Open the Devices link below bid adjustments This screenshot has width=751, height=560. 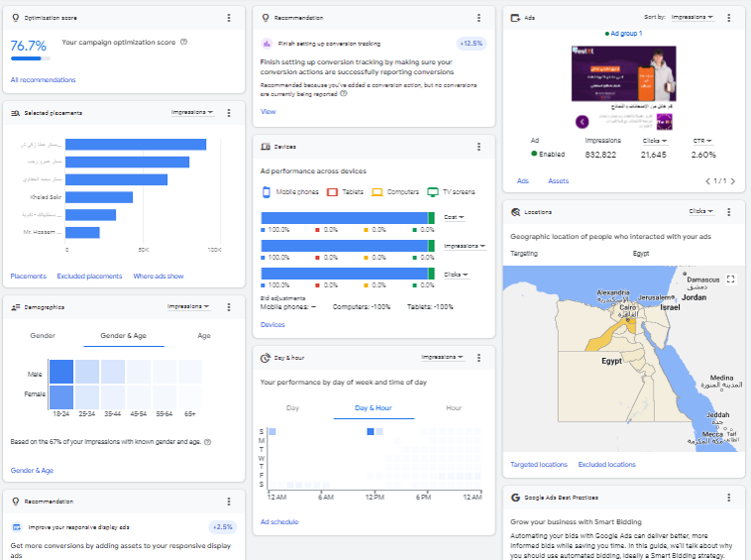tap(272, 325)
